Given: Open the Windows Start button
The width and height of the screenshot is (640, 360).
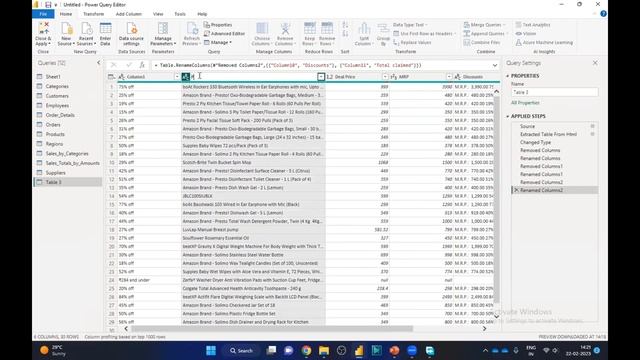Looking at the screenshot, I should point(211,351).
